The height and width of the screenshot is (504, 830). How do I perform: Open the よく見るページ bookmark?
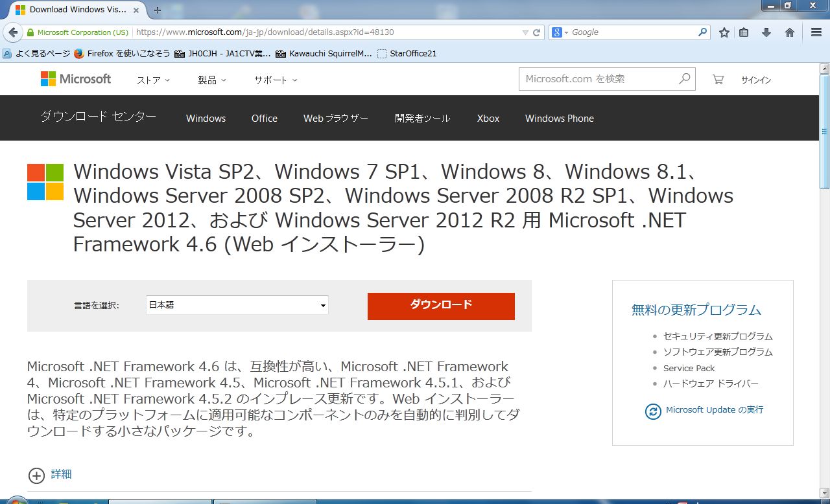[36, 54]
